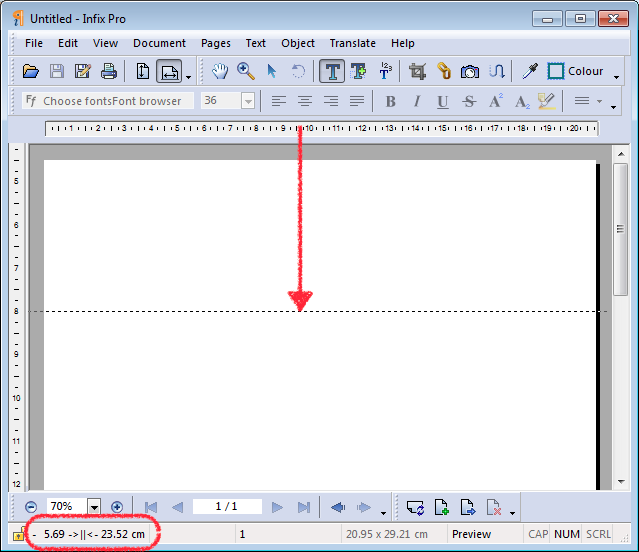Image resolution: width=639 pixels, height=552 pixels.
Task: Open the Translate menu
Action: 352,43
